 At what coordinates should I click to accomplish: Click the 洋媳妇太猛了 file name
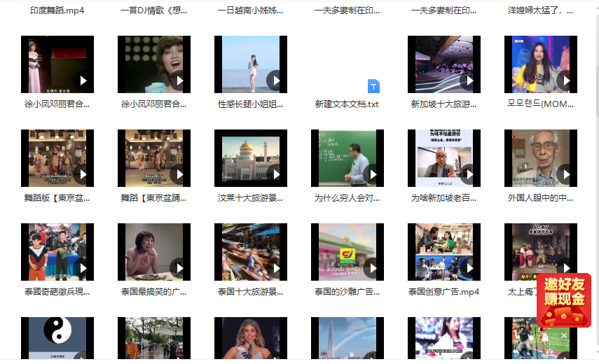[540, 10]
